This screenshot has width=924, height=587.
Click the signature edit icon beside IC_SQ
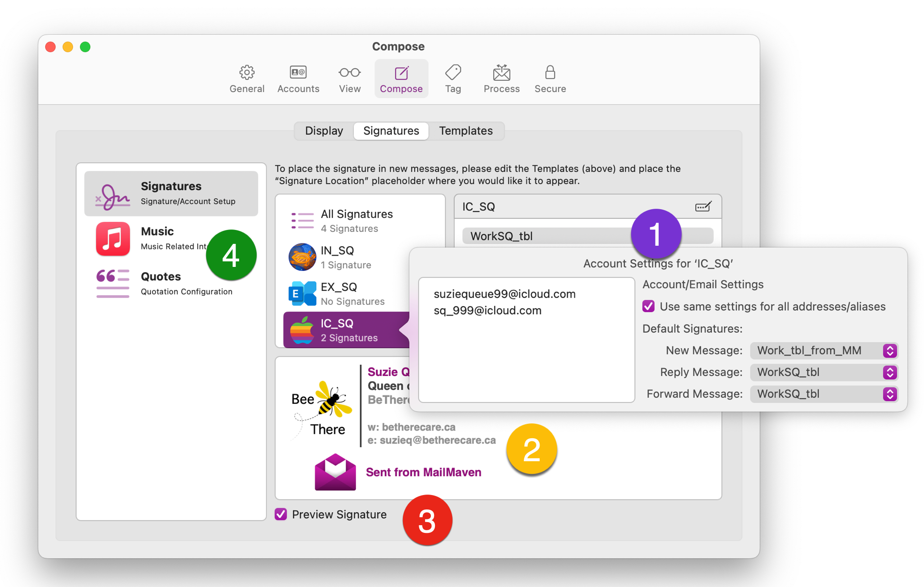[x=702, y=206]
